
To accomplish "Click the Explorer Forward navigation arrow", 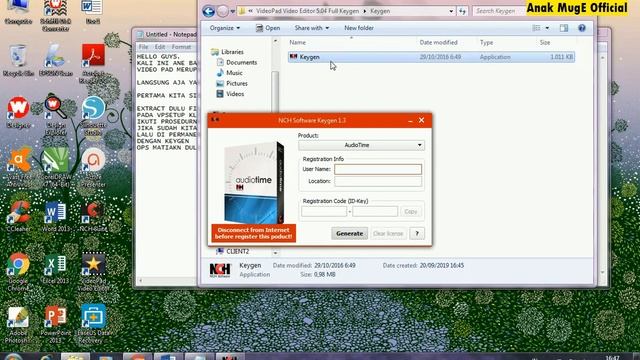I will coord(222,11).
